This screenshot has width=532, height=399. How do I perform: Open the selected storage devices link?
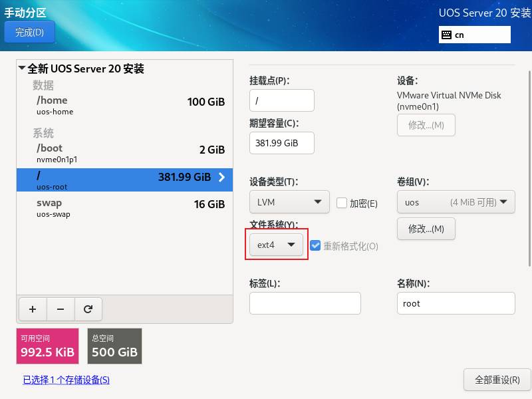66,380
